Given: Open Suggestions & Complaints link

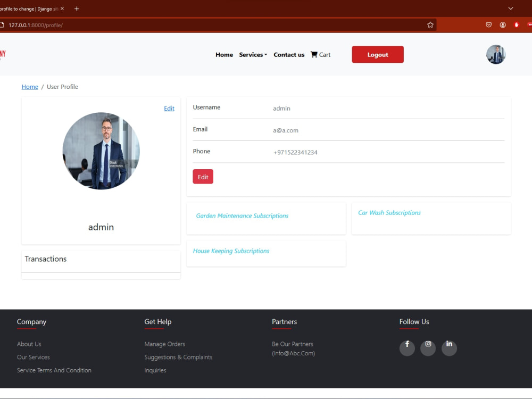Looking at the screenshot, I should [178, 358].
